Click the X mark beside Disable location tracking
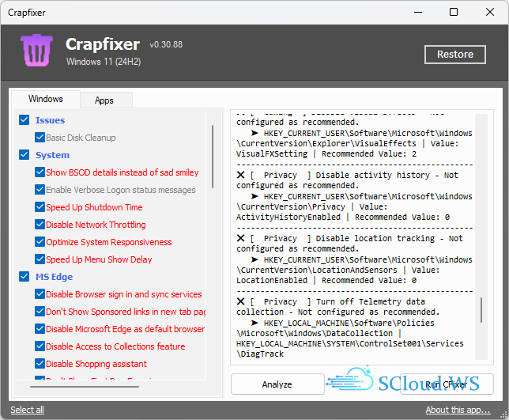 click(240, 238)
